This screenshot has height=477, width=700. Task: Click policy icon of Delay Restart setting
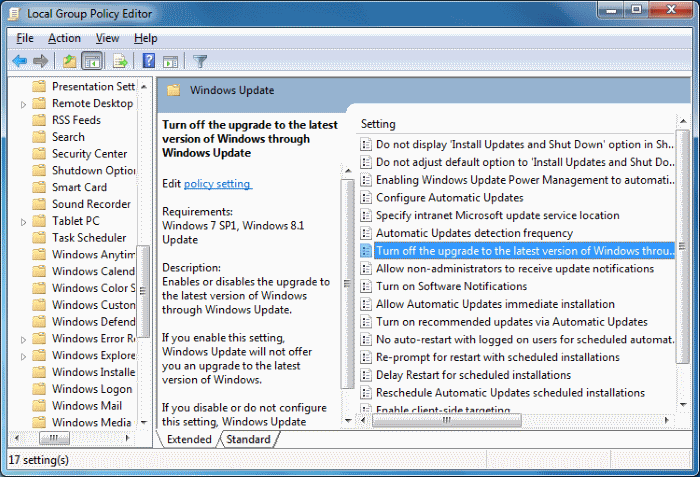[366, 375]
